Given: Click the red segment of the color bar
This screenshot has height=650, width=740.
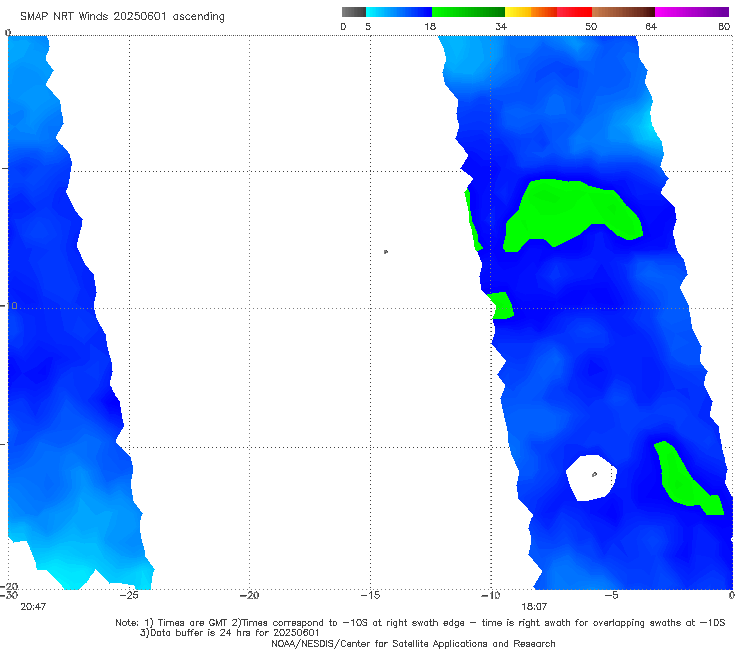Looking at the screenshot, I should click(574, 12).
